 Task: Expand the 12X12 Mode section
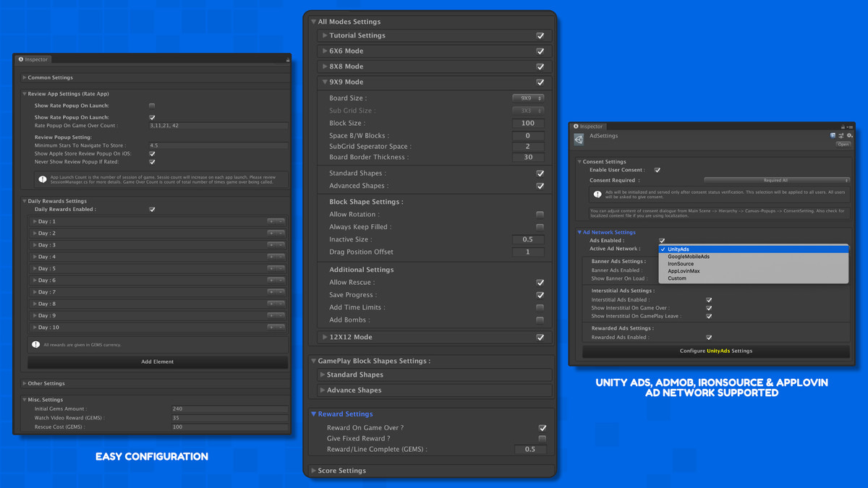pos(325,338)
